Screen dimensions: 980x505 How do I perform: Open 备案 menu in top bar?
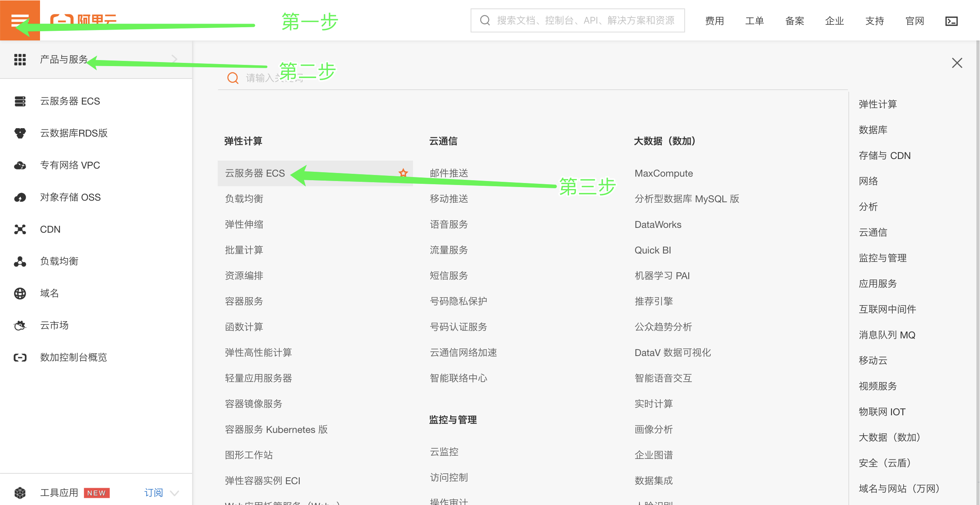tap(794, 21)
